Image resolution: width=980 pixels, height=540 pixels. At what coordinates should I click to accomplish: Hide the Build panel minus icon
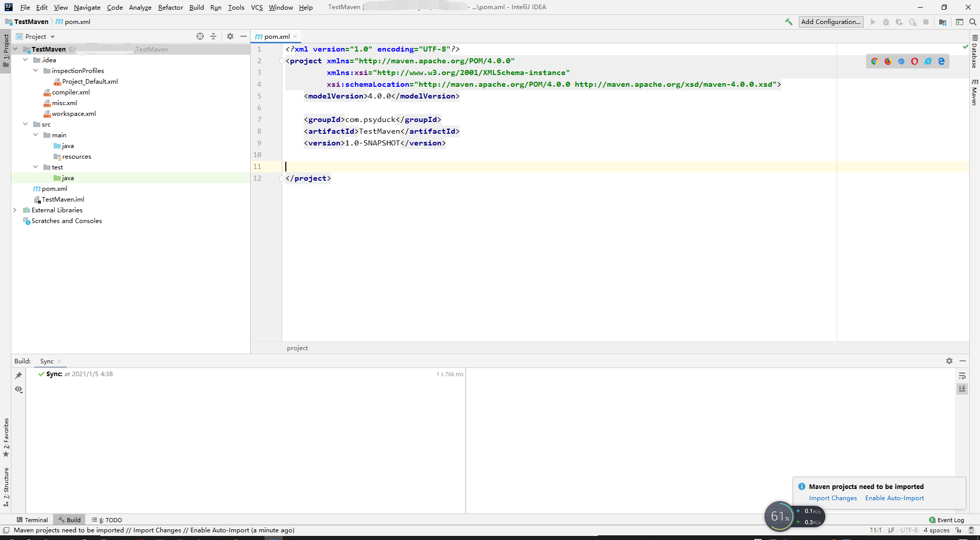[963, 361]
